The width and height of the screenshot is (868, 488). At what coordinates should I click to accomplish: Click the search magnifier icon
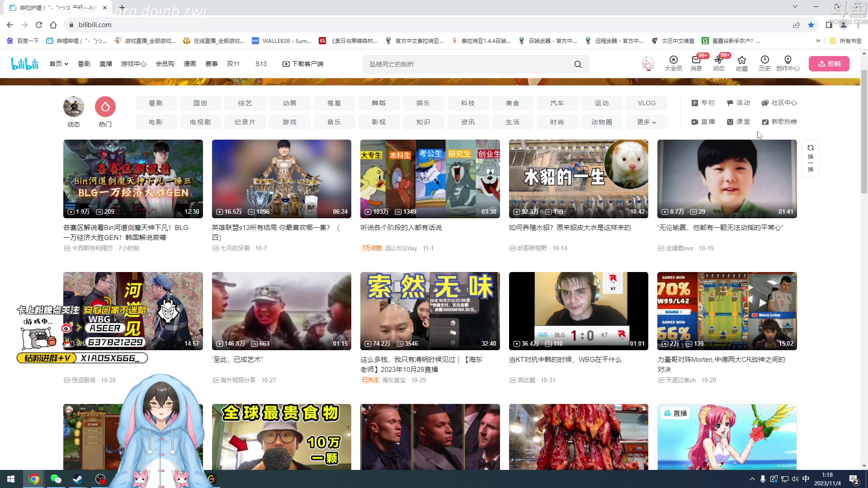578,64
